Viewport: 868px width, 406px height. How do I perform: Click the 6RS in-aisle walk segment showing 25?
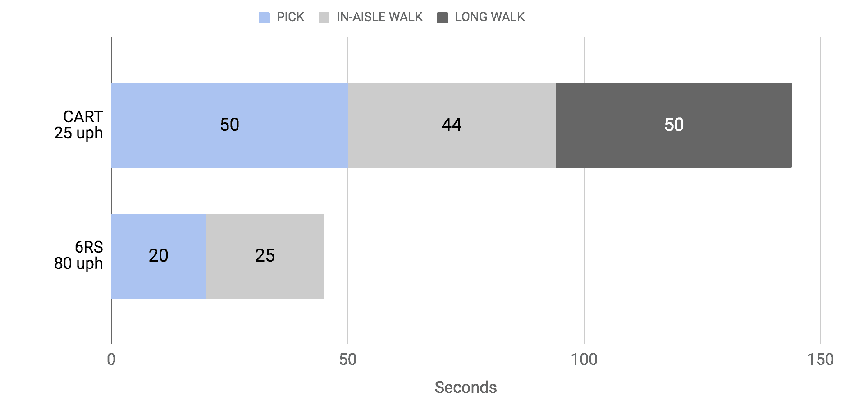point(265,256)
